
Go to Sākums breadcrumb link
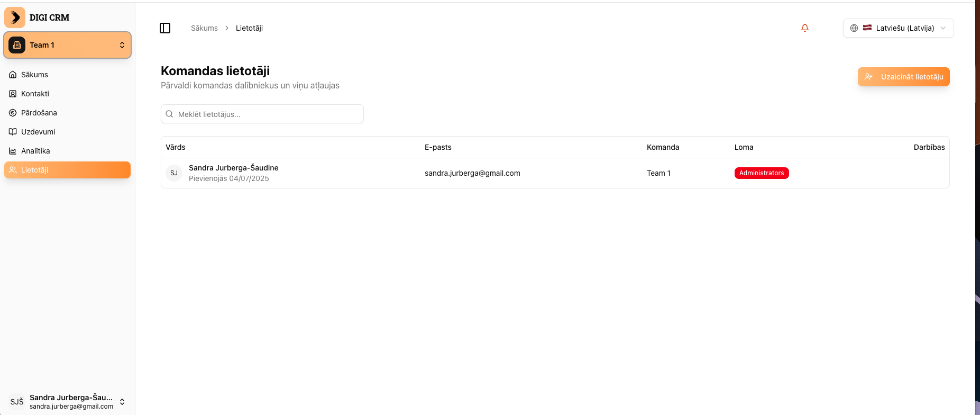pos(204,28)
